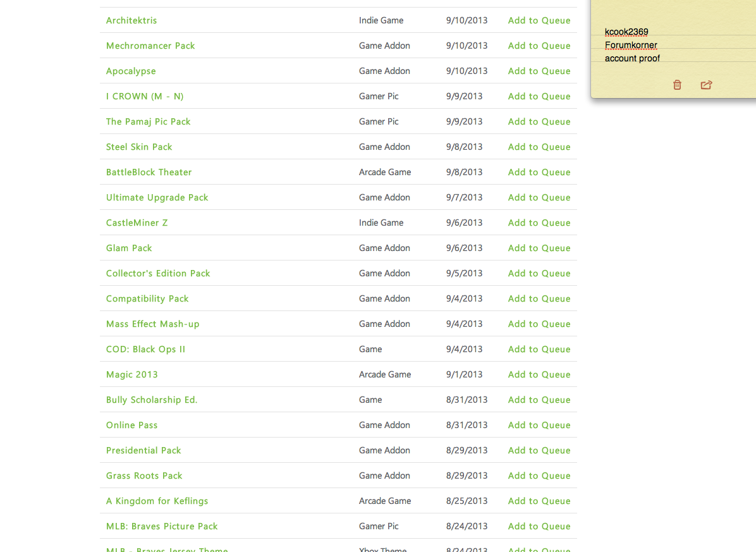Add Collector's Edition Pack to queue

tap(539, 273)
